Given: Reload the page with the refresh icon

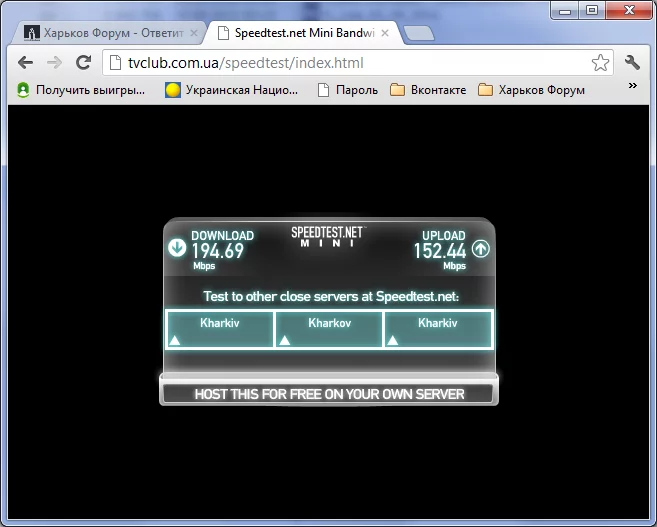Looking at the screenshot, I should (83, 62).
